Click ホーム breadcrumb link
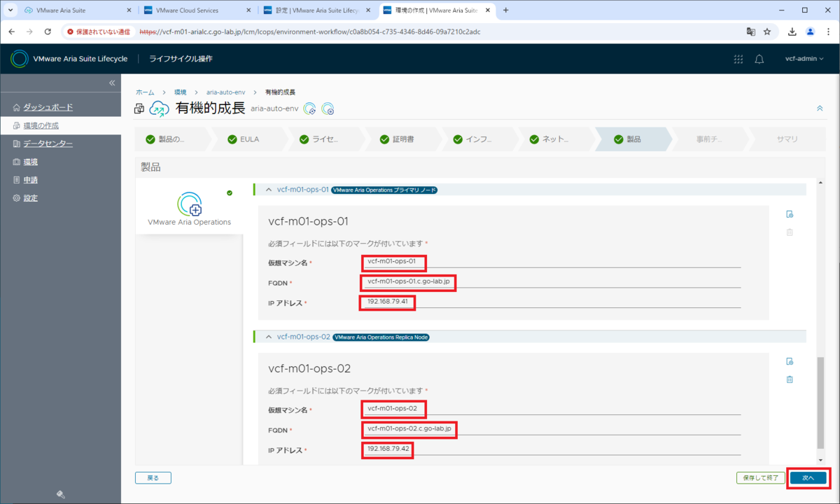The width and height of the screenshot is (840, 504). pos(145,92)
